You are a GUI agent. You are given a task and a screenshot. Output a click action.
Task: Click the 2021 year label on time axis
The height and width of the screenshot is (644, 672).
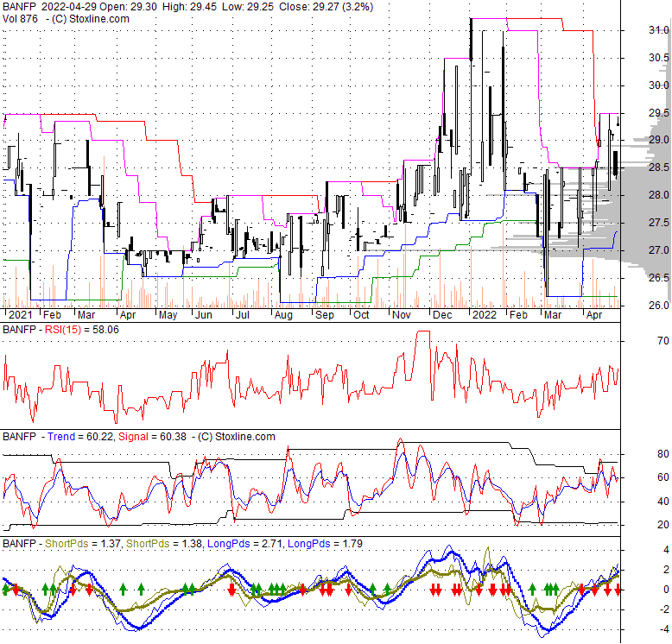point(20,315)
